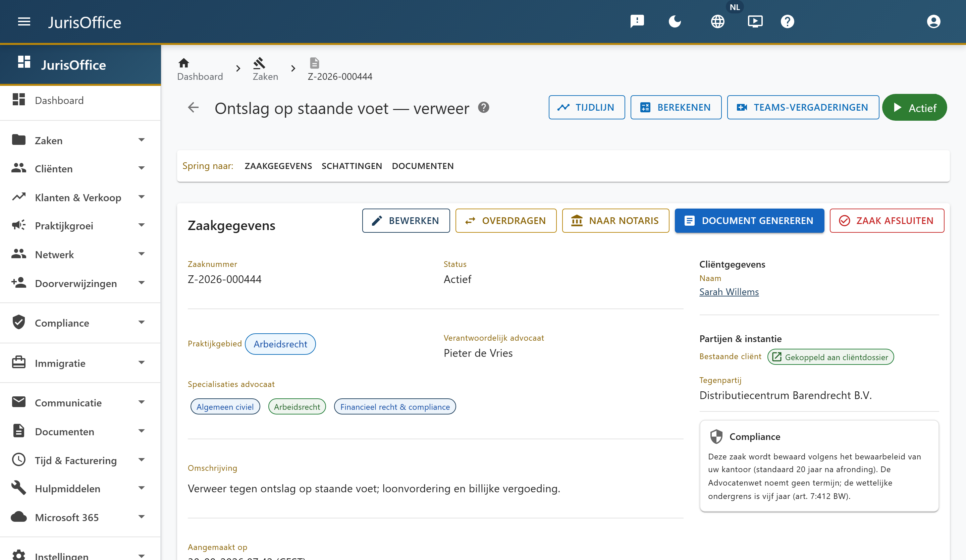Click BEWERKEN to edit case
The width and height of the screenshot is (966, 560).
pos(406,221)
